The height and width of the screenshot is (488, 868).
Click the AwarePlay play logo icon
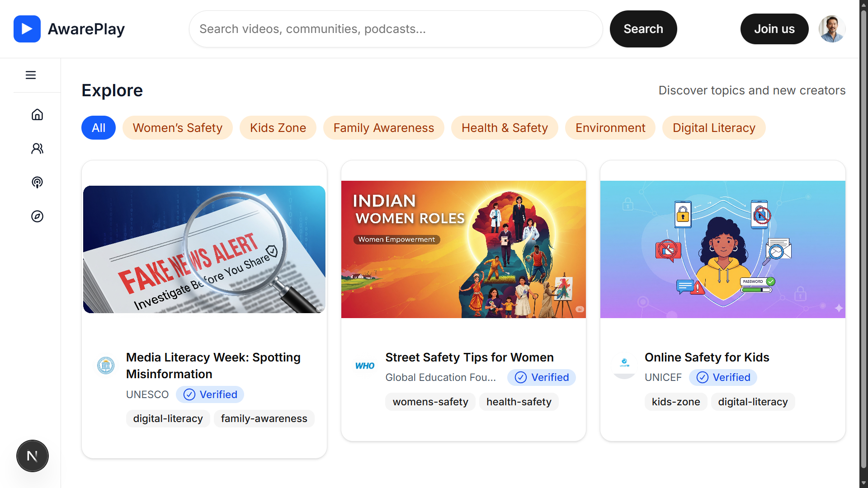(x=27, y=29)
